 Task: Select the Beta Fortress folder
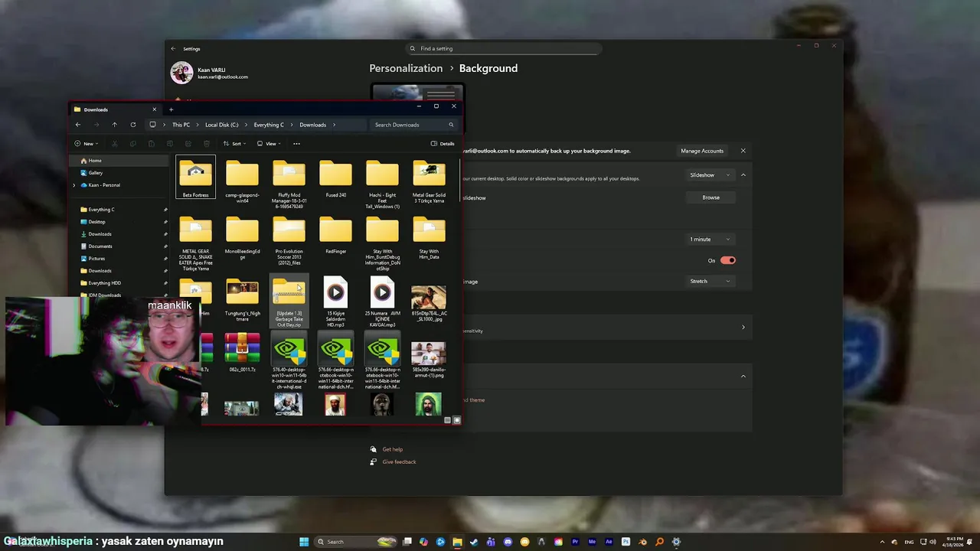(195, 178)
